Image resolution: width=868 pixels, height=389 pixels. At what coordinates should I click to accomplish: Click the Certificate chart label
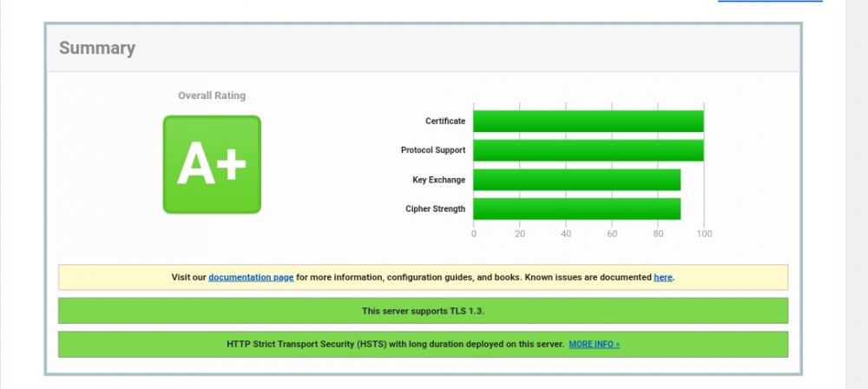445,121
